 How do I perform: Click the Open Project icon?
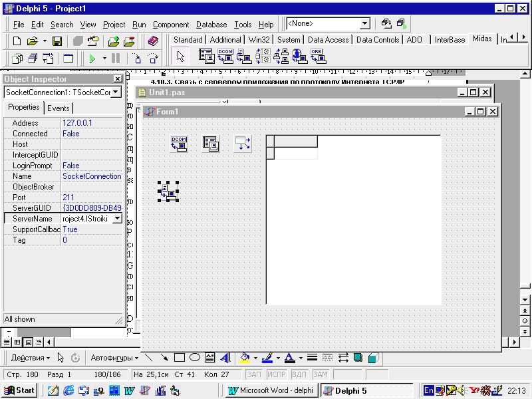click(93, 41)
